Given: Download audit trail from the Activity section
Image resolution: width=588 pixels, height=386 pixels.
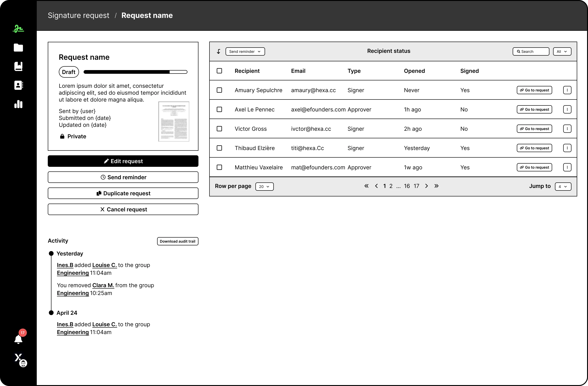Looking at the screenshot, I should [x=178, y=241].
